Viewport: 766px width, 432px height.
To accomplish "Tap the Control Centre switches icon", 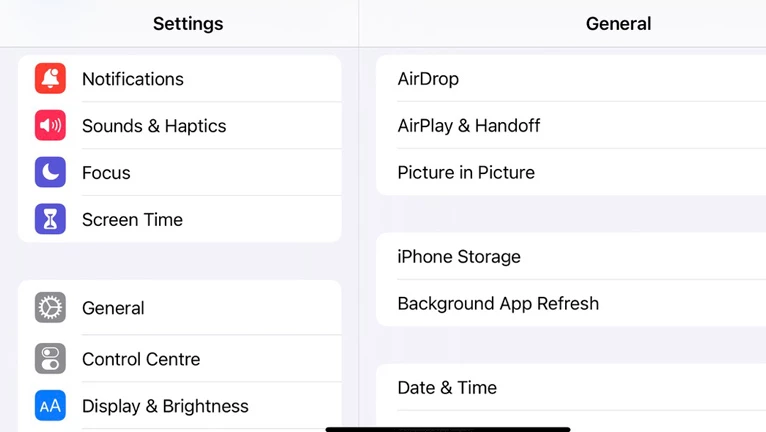I will pos(50,358).
